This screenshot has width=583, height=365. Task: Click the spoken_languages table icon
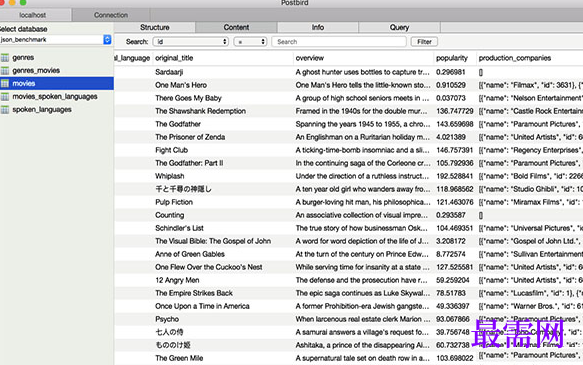(x=5, y=110)
